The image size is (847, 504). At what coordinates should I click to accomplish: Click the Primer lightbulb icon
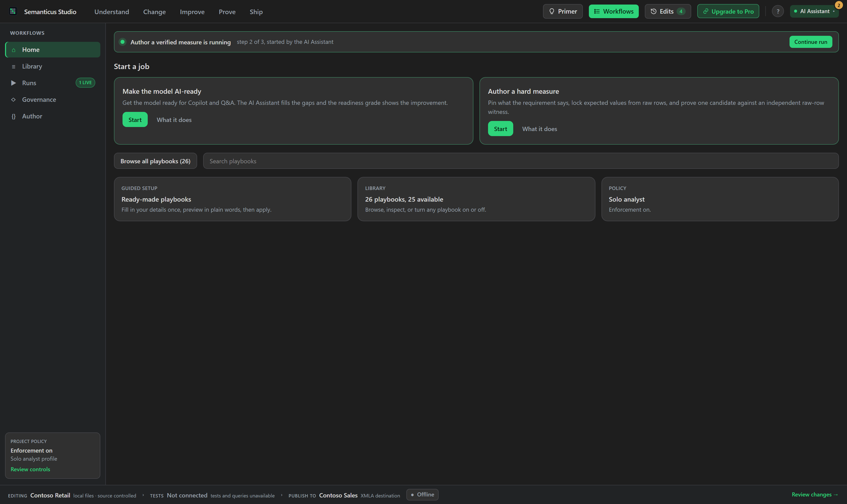(x=552, y=12)
